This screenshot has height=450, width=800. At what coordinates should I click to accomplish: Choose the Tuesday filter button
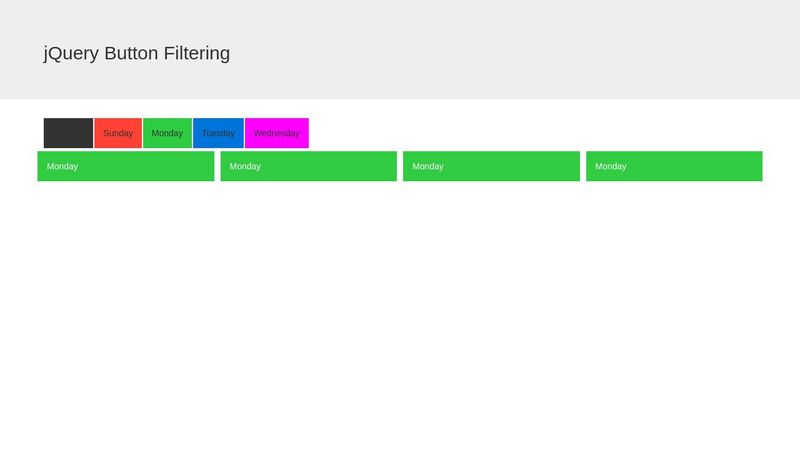coord(218,133)
